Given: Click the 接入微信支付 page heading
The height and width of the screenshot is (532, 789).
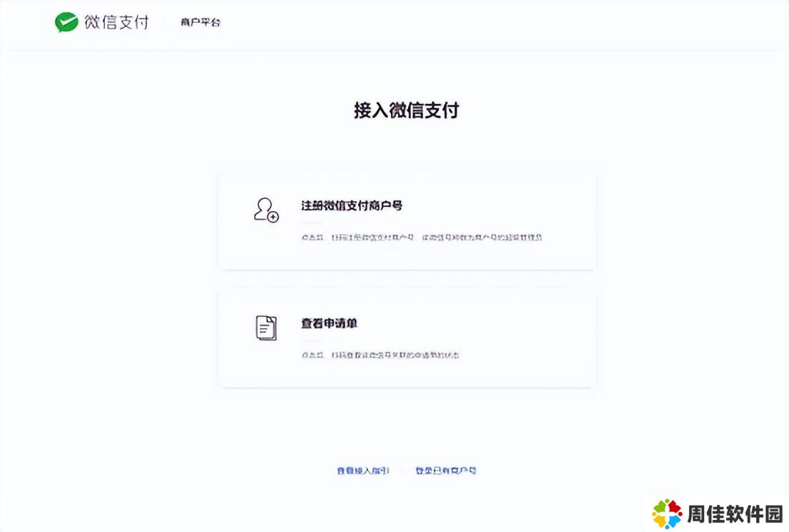Looking at the screenshot, I should (406, 110).
